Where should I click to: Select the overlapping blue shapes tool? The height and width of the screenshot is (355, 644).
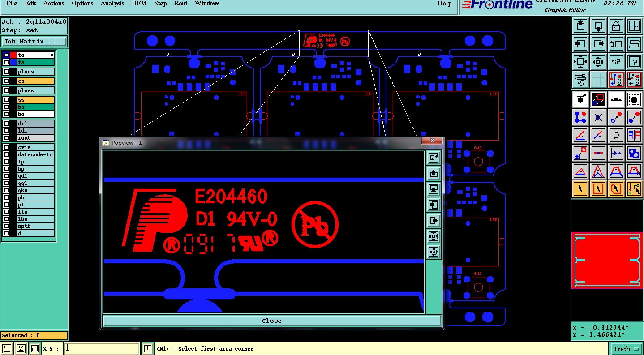click(634, 153)
